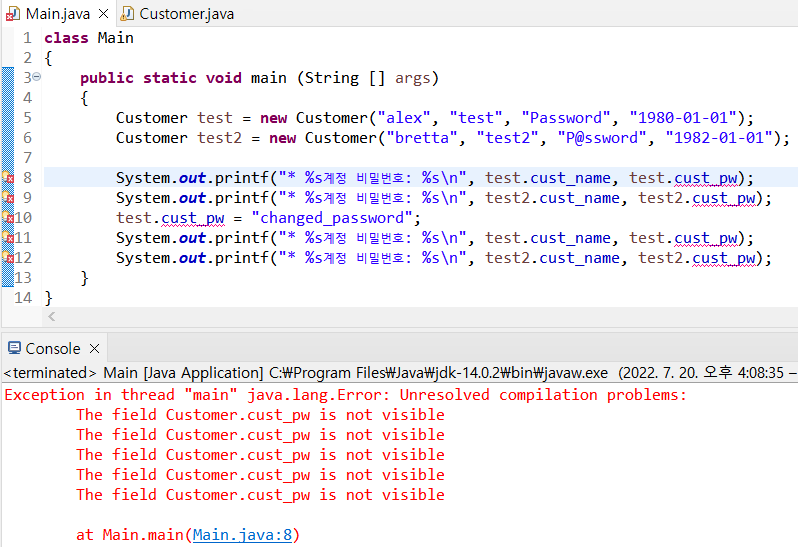This screenshot has width=798, height=547.
Task: Click the first "is not visible" console error line
Action: click(261, 415)
